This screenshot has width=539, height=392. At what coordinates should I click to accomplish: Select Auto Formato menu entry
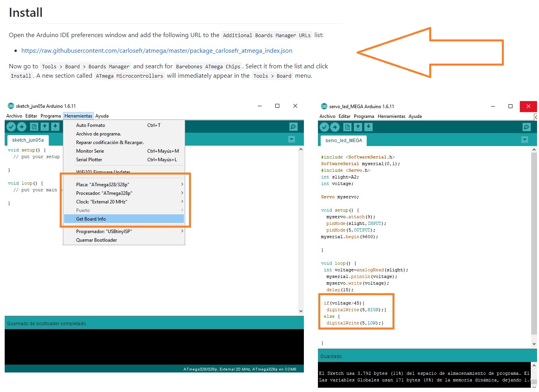124,125
